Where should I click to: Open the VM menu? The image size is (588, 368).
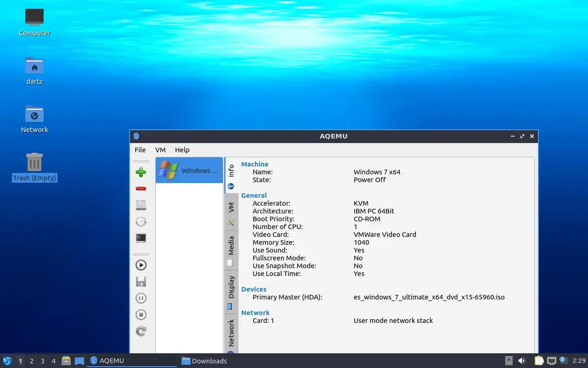160,150
